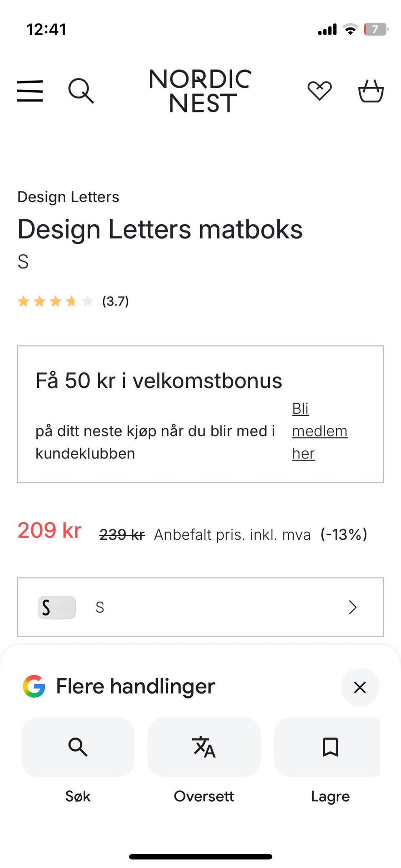Tap the Google logo icon

34,686
